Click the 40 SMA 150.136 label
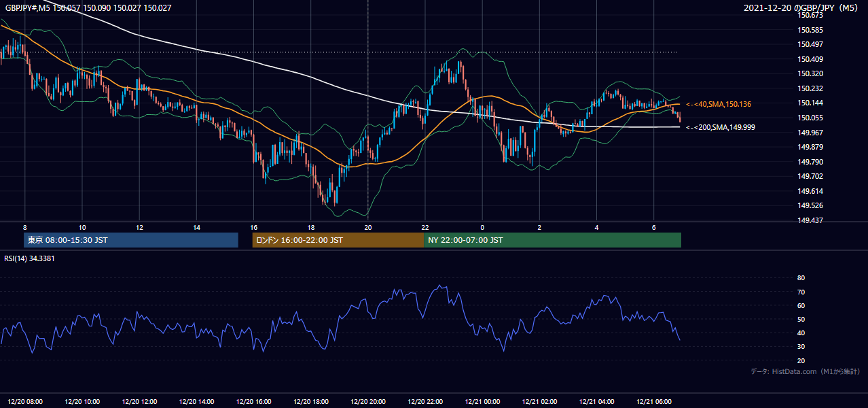This screenshot has width=868, height=408. coord(719,104)
